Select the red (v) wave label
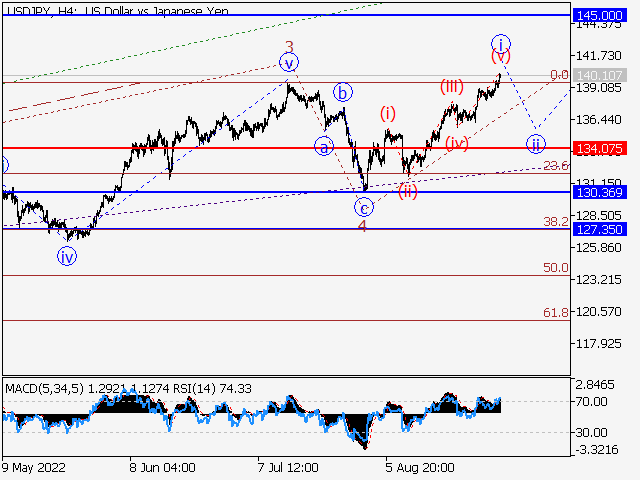 click(x=501, y=56)
